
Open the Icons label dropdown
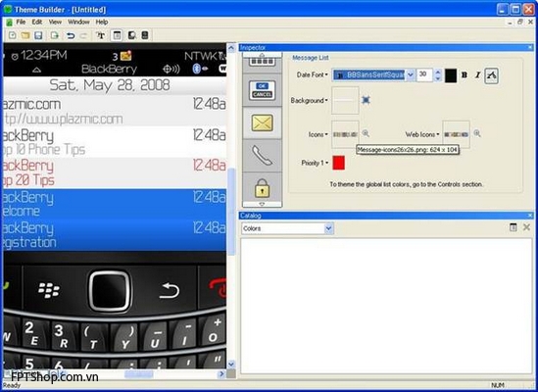(318, 134)
